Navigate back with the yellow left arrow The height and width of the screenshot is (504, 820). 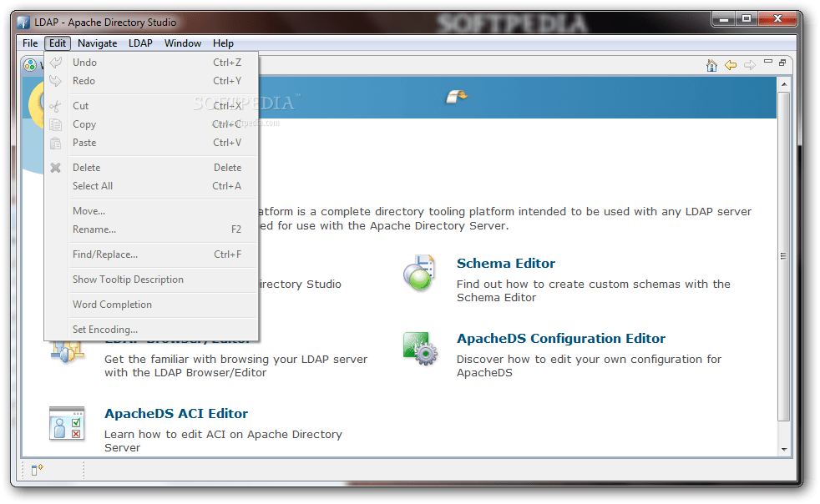[731, 65]
